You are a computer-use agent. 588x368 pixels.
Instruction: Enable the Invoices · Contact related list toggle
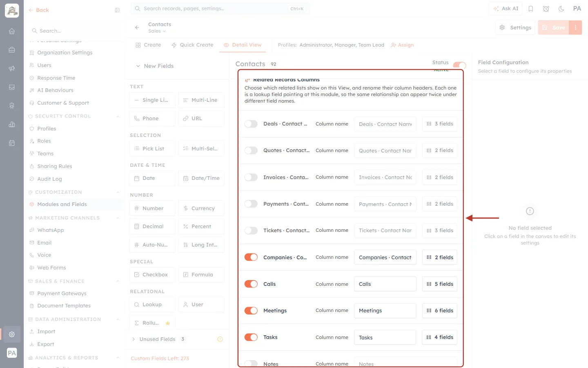pyautogui.click(x=251, y=177)
